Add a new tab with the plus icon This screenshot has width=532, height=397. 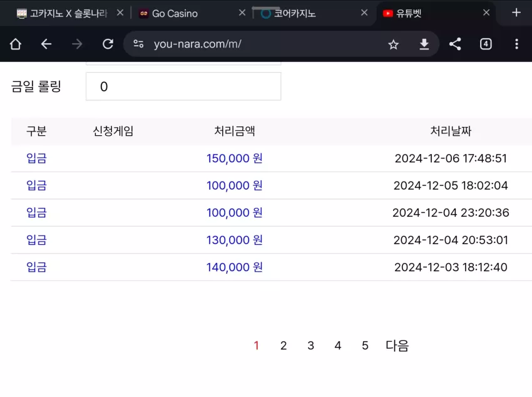[x=516, y=13]
